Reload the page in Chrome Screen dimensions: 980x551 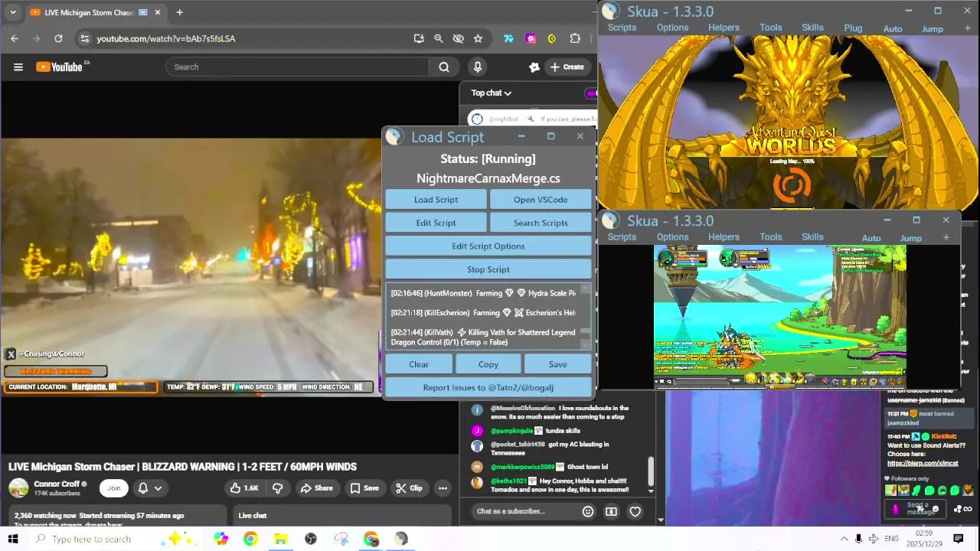[58, 38]
